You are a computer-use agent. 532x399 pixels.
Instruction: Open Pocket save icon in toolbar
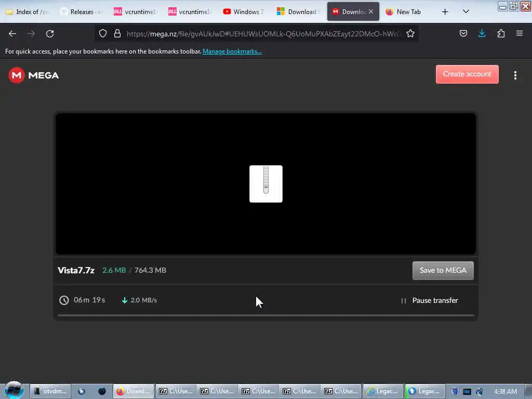click(x=463, y=33)
